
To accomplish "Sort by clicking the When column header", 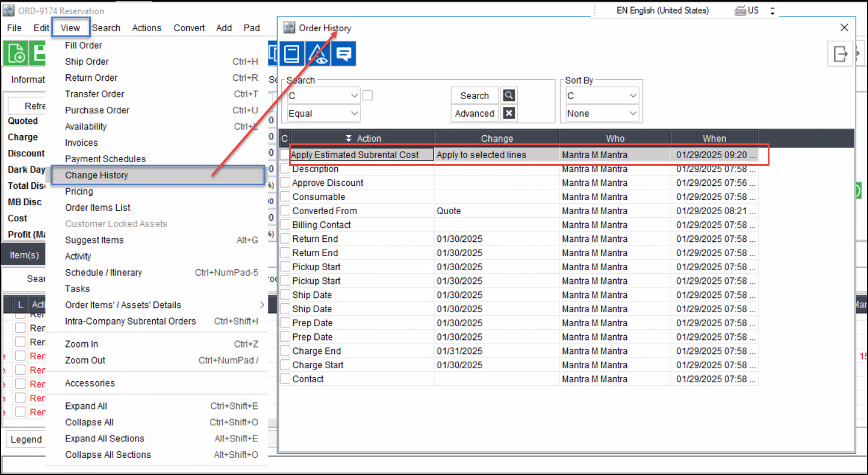I will click(x=714, y=139).
